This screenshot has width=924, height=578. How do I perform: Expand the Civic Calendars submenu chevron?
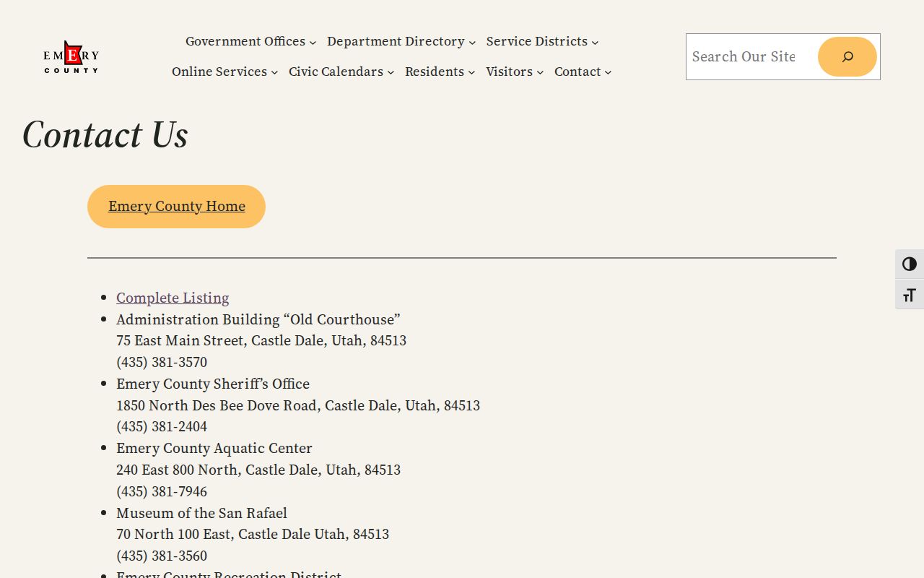[391, 73]
